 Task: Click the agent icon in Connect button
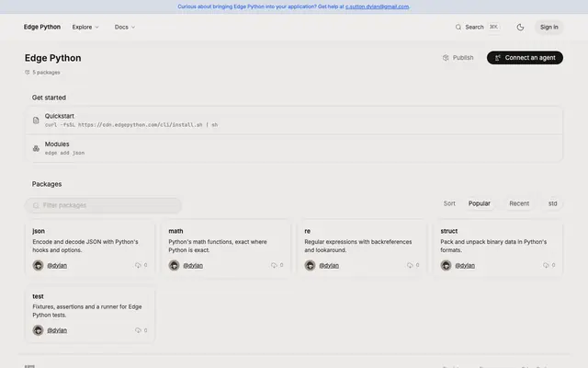498,58
